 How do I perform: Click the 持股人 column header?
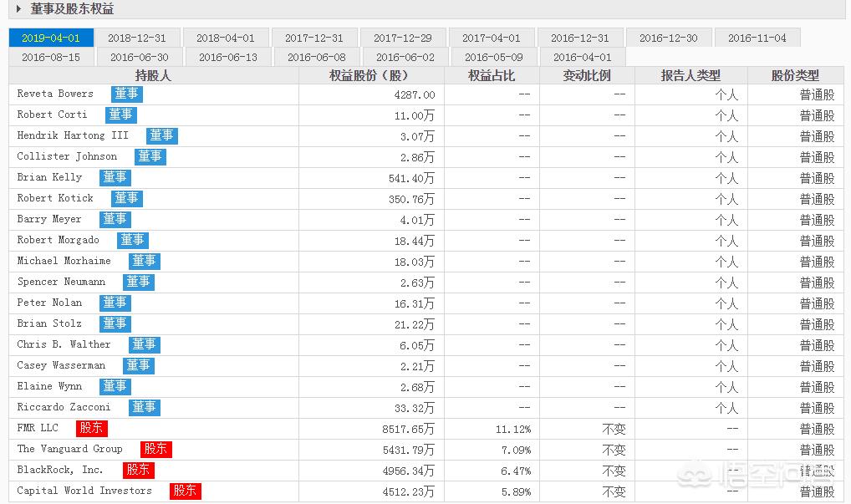[x=154, y=75]
